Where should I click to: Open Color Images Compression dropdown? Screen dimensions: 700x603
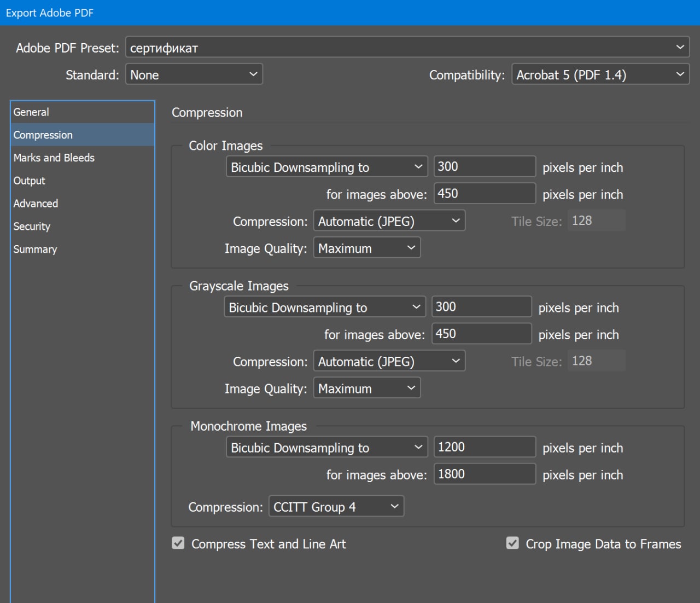coord(389,221)
